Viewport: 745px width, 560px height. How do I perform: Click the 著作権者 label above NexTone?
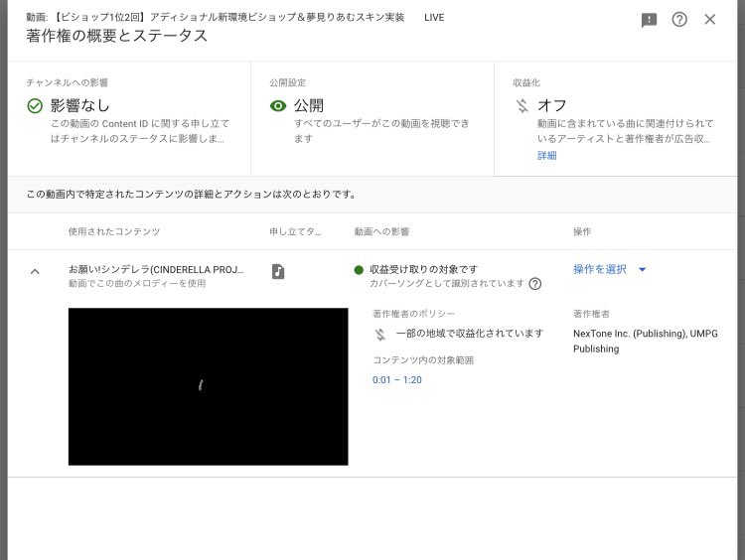[x=591, y=314]
